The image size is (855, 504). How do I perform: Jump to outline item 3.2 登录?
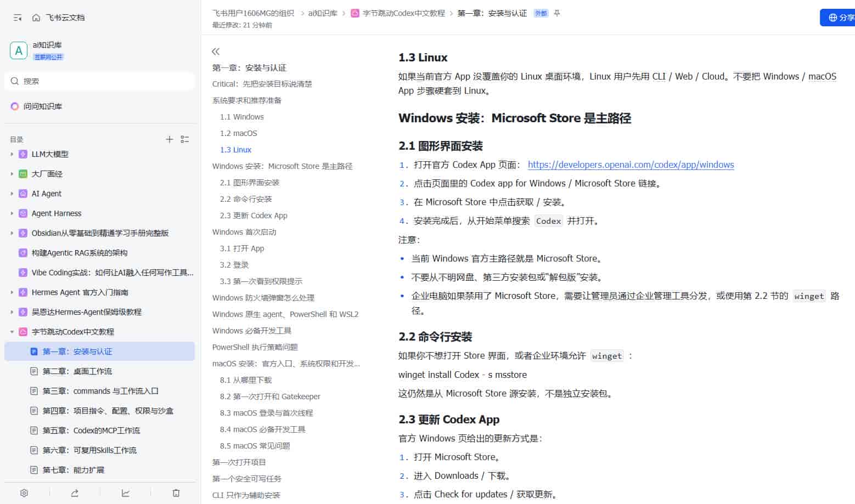pyautogui.click(x=234, y=265)
